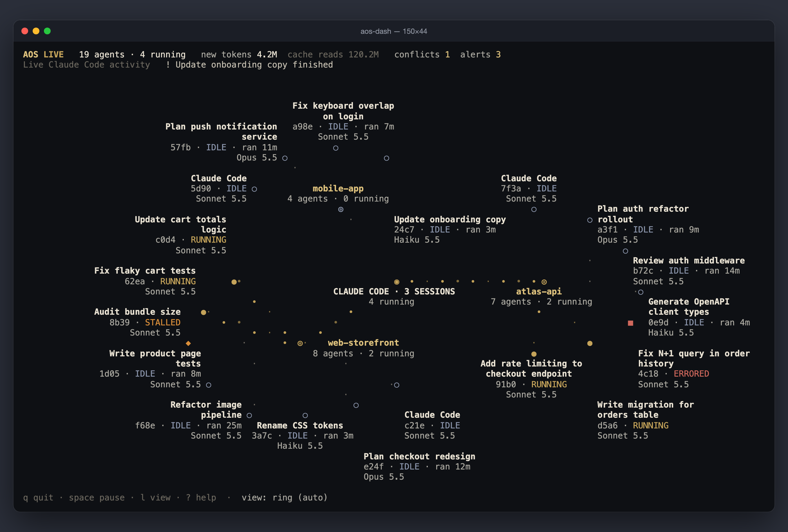Select the circle above Rename CSS tokens
Image resolution: width=788 pixels, height=532 pixels.
[305, 415]
